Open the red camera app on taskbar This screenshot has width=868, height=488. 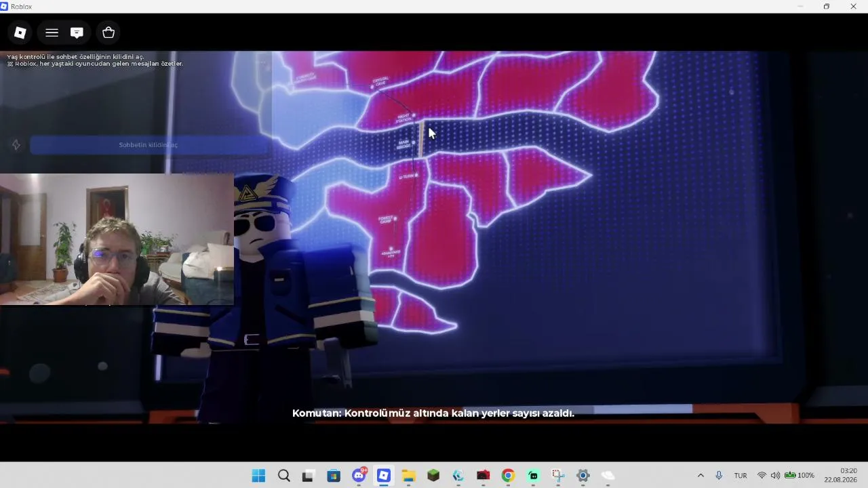[x=483, y=476]
